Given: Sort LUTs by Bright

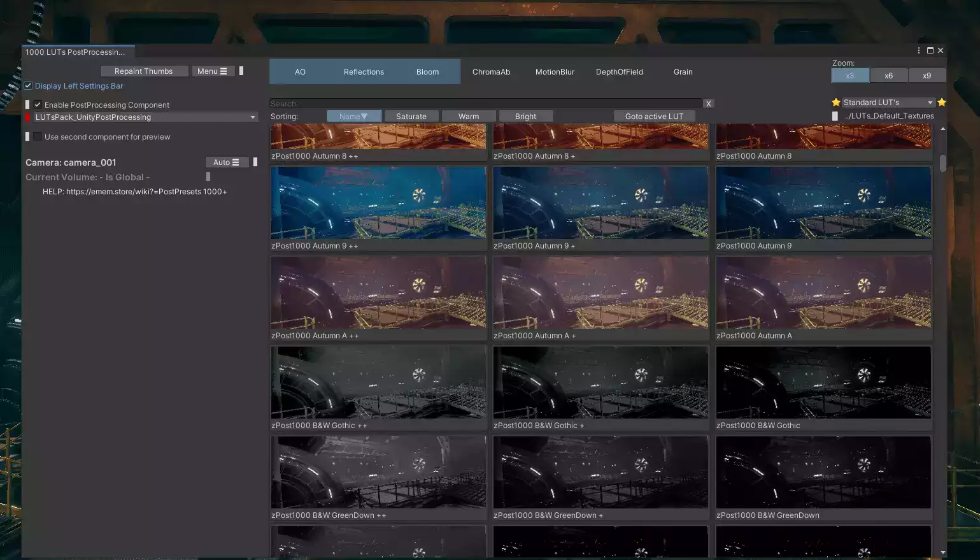Looking at the screenshot, I should click(x=526, y=117).
